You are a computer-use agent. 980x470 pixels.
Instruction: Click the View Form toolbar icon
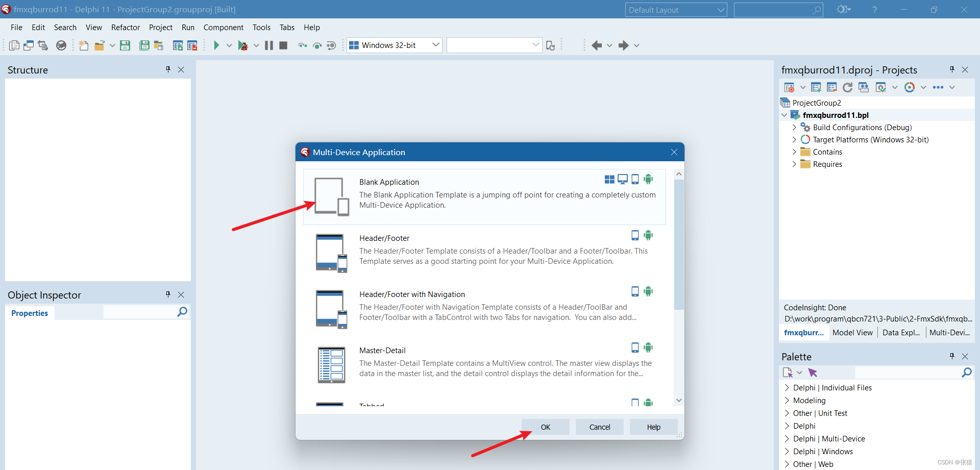[x=29, y=45]
